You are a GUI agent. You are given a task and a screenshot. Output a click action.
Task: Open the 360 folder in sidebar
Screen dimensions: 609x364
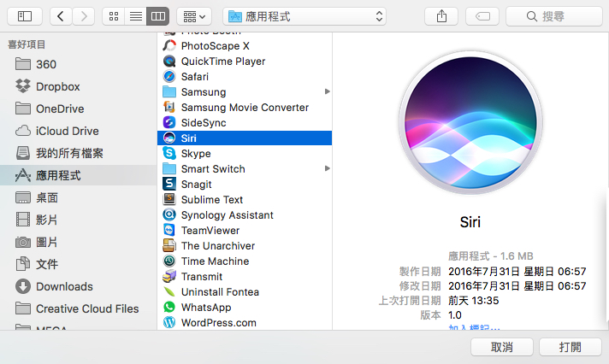[x=78, y=64]
